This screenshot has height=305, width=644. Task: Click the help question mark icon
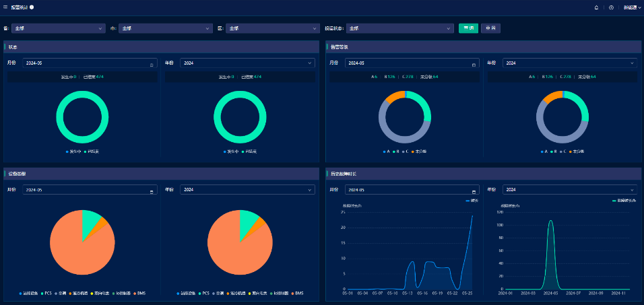(611, 7)
